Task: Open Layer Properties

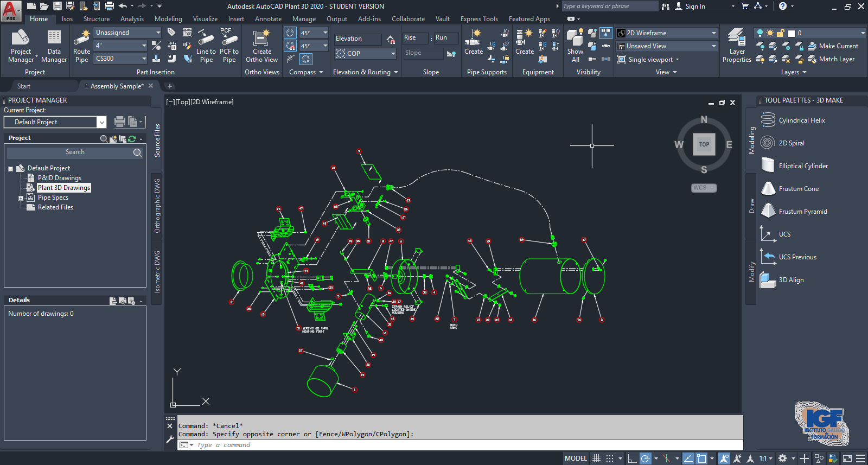Action: point(736,47)
